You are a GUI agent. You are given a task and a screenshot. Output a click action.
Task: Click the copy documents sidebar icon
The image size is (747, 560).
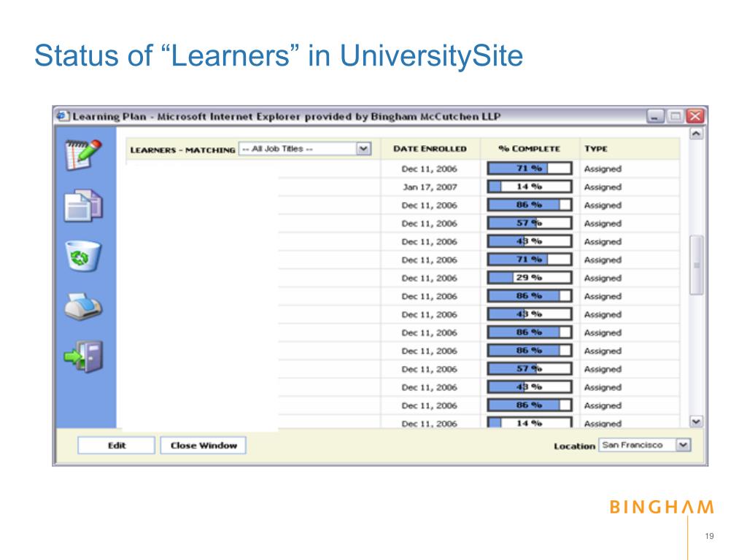pos(83,205)
